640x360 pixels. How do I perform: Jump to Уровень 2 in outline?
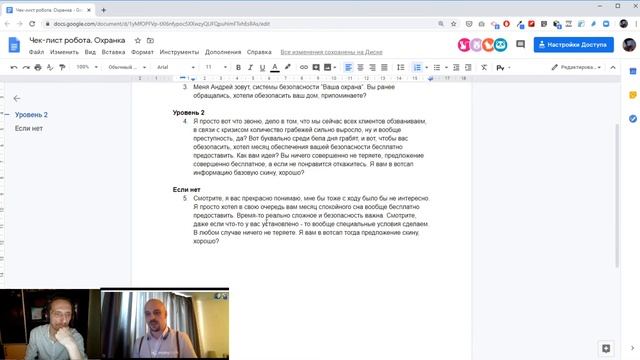31,115
